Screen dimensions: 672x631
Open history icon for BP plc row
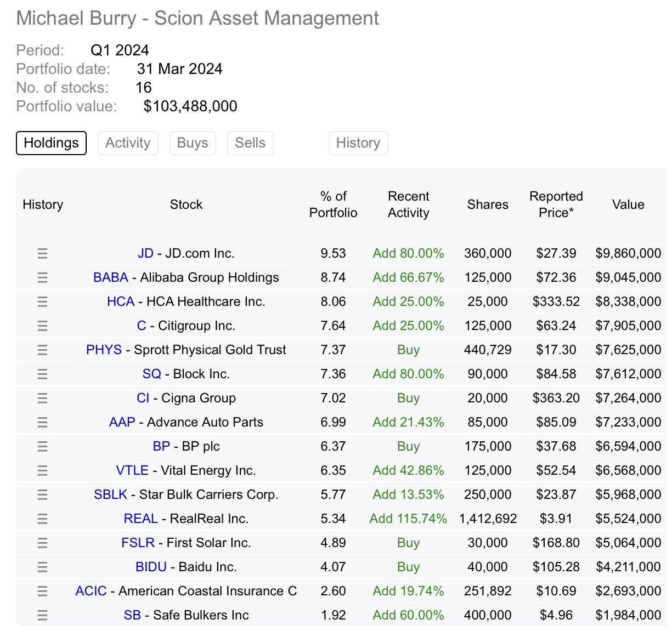pos(42,446)
